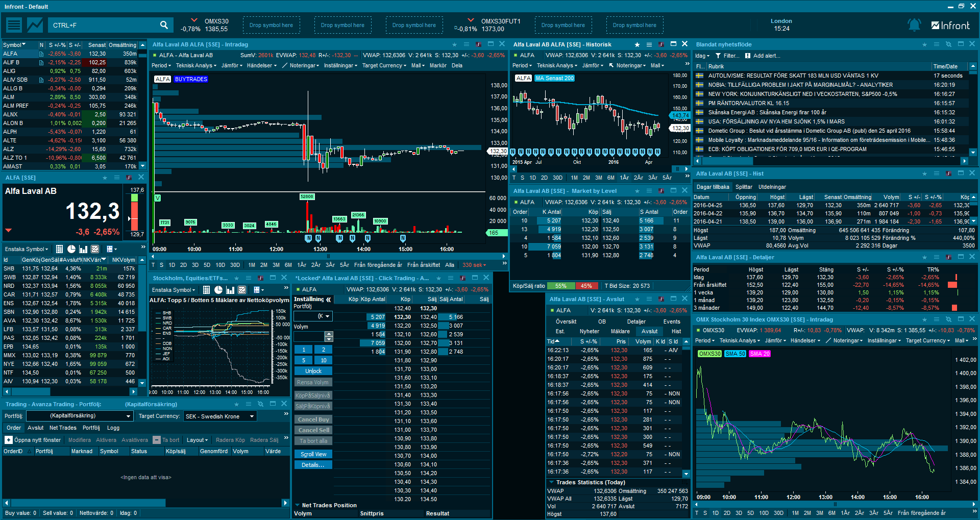Click the Add alert exclamation icon
The image size is (980, 520).
click(x=748, y=56)
